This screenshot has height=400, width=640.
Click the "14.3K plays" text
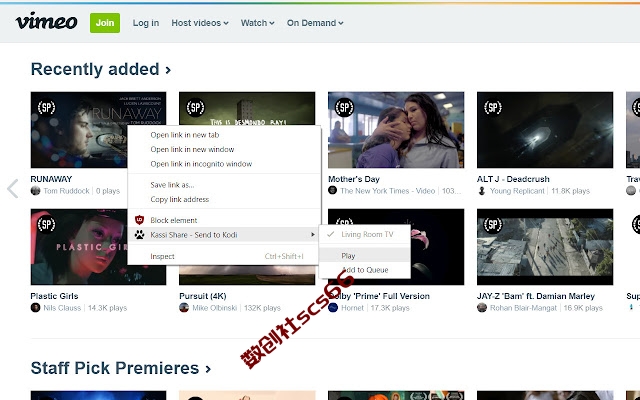point(107,308)
